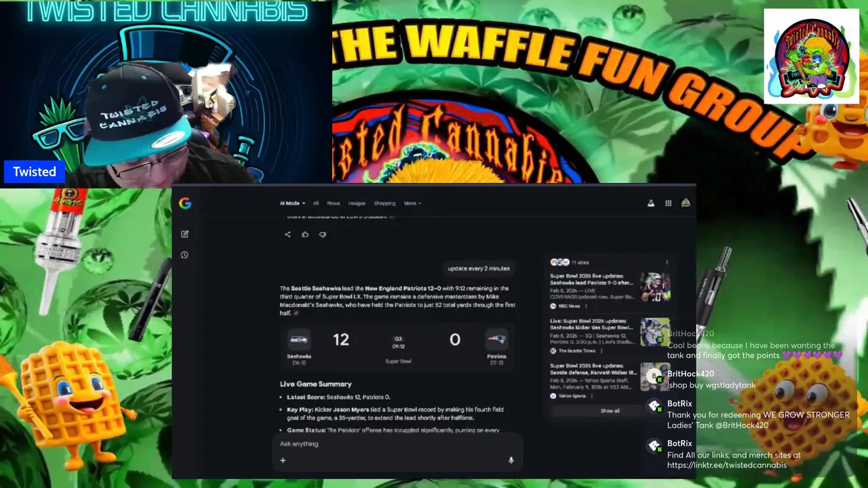Click the plus attach icon
Image resolution: width=868 pixels, height=488 pixels.
(x=283, y=460)
